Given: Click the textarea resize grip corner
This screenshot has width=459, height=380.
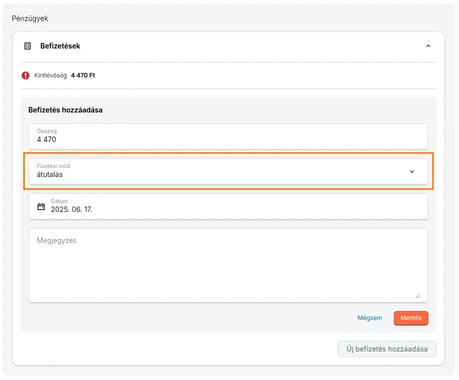Looking at the screenshot, I should (x=418, y=296).
